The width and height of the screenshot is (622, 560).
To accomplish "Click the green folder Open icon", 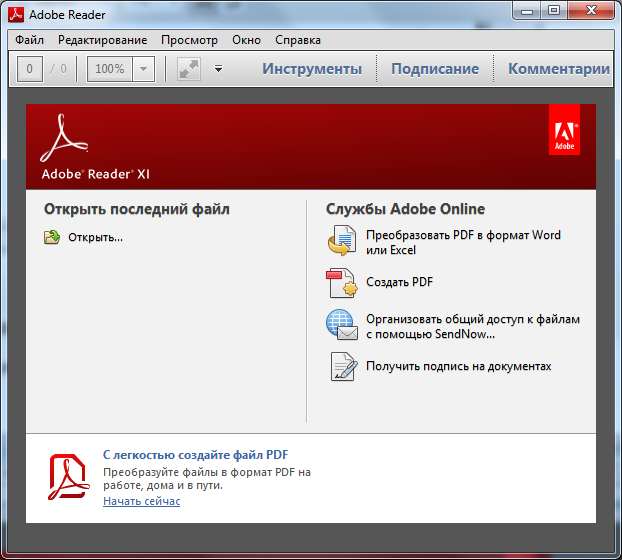I will [52, 237].
